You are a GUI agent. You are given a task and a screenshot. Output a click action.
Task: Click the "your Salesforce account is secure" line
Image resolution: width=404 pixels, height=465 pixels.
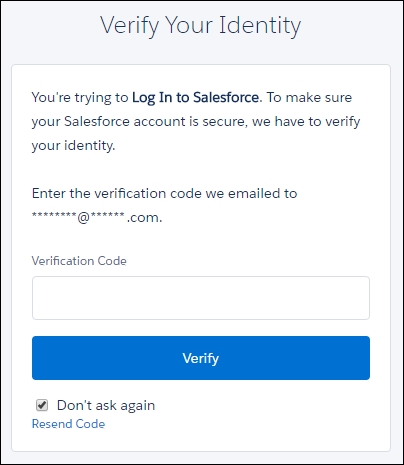(x=140, y=122)
